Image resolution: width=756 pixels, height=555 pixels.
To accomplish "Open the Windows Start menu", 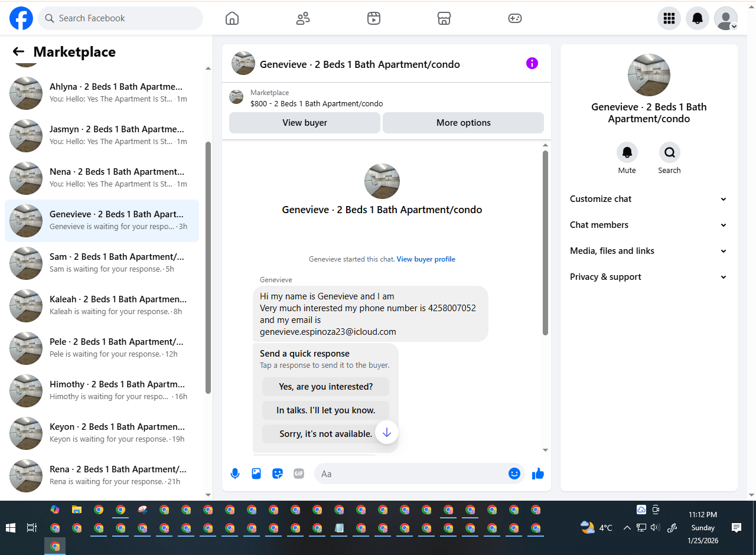I will tap(10, 528).
